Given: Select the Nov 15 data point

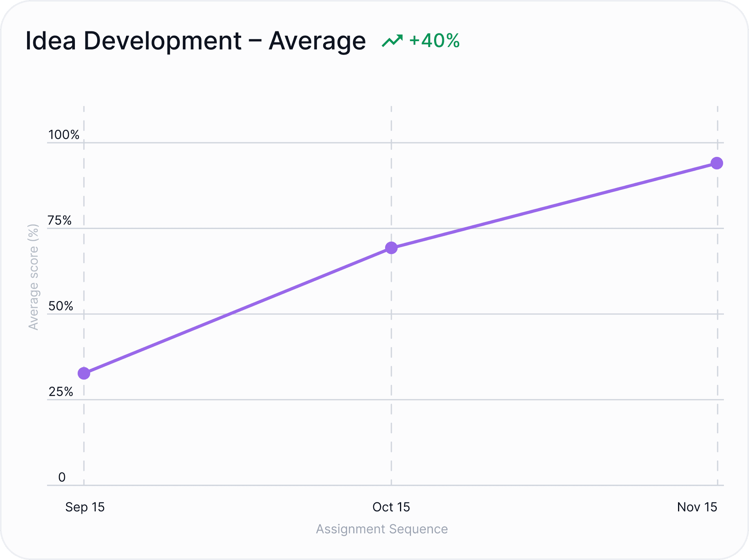Looking at the screenshot, I should pyautogui.click(x=717, y=163).
